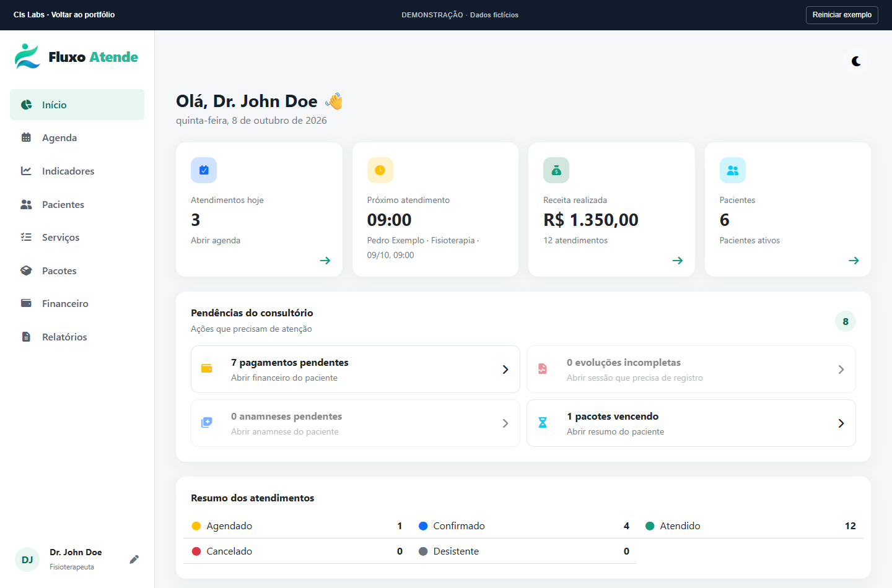The width and height of the screenshot is (892, 588).
Task: Go to Agenda in the sidebar
Action: tap(77, 137)
